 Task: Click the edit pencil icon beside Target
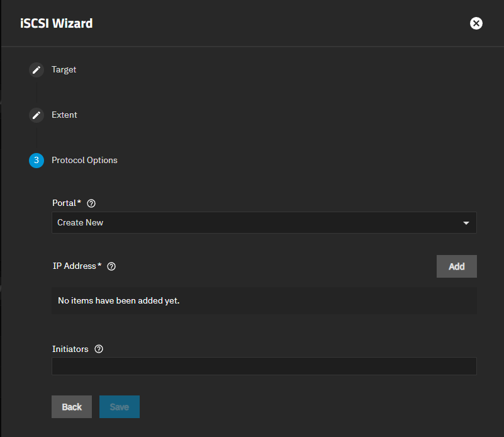tap(36, 70)
